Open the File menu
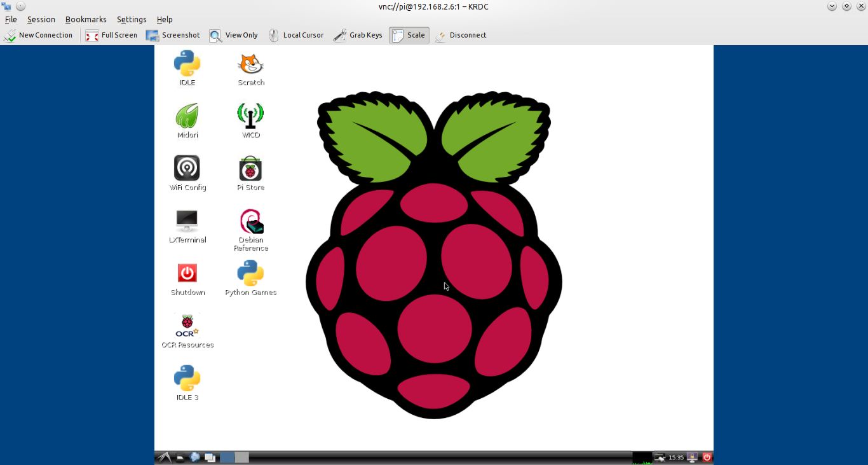This screenshot has height=465, width=868. [x=11, y=20]
